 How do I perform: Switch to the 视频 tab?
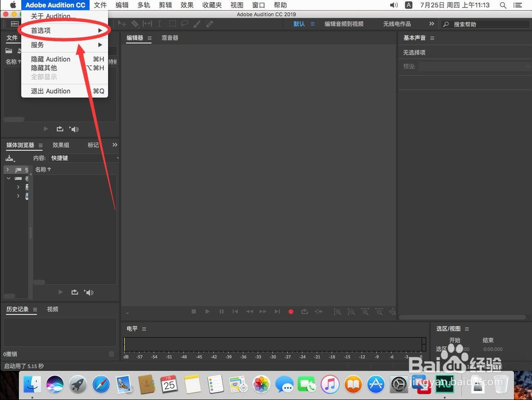point(53,309)
